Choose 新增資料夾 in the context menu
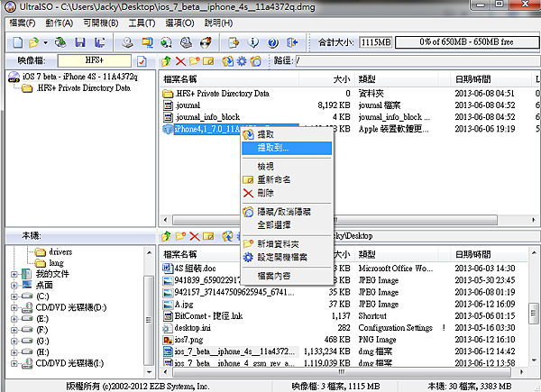This screenshot has height=392, width=541. coord(287,244)
